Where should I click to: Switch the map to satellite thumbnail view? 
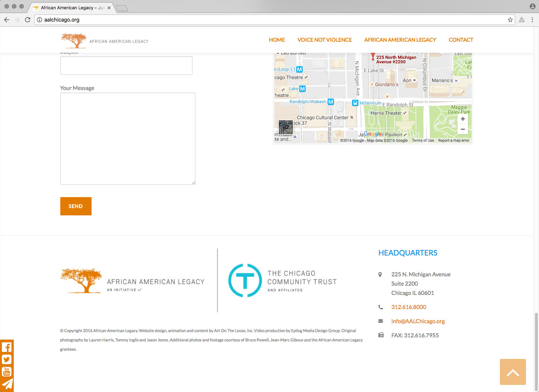point(286,127)
